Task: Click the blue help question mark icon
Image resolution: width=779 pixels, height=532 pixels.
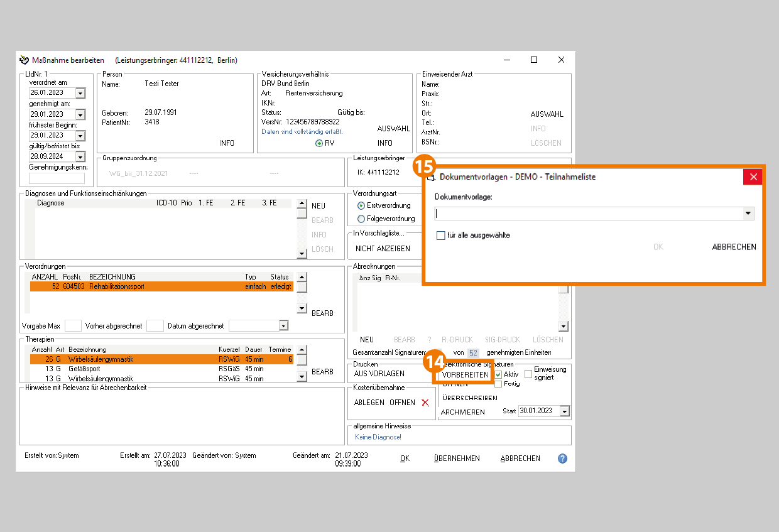Action: pyautogui.click(x=562, y=459)
